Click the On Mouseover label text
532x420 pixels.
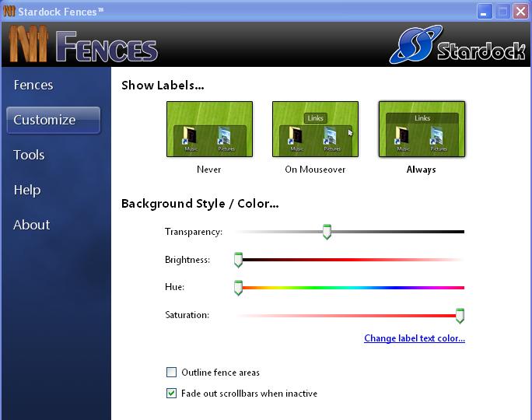(315, 170)
